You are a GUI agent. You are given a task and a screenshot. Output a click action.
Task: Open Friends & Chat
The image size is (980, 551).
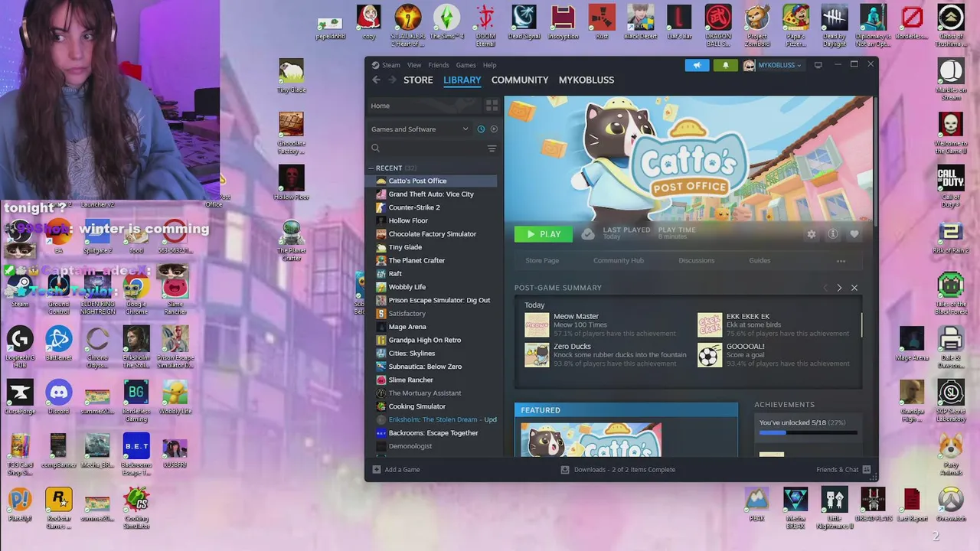(843, 469)
